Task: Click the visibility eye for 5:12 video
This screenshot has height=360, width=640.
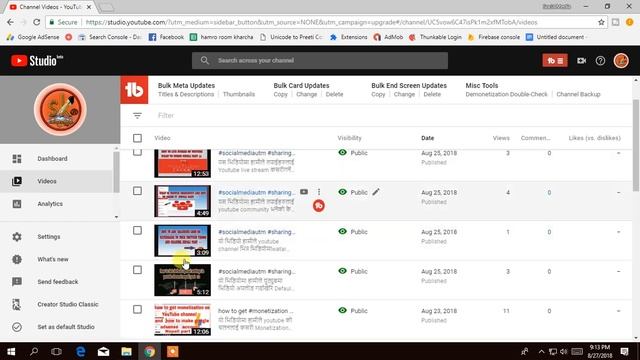Action: point(342,271)
